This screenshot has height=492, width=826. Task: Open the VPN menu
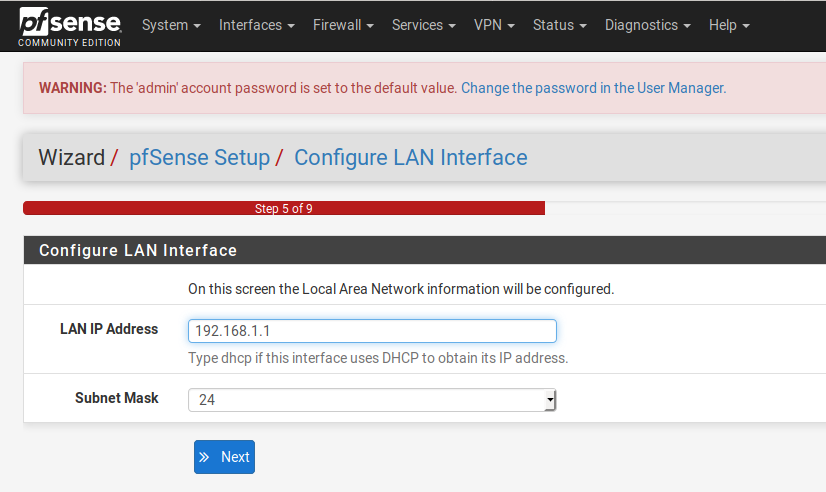click(x=494, y=25)
